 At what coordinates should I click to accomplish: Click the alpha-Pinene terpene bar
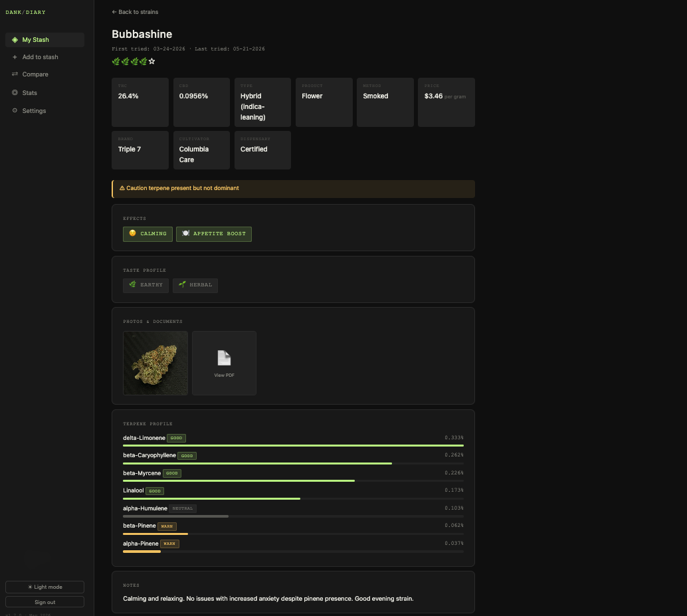click(293, 552)
